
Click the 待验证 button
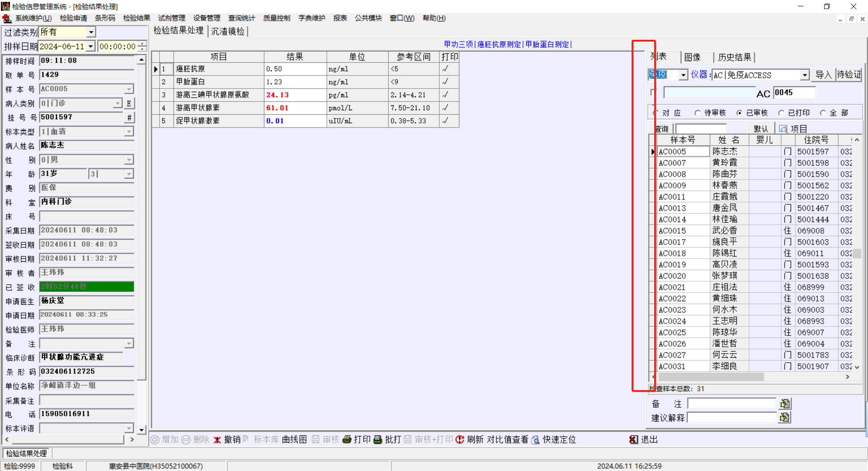tap(849, 75)
